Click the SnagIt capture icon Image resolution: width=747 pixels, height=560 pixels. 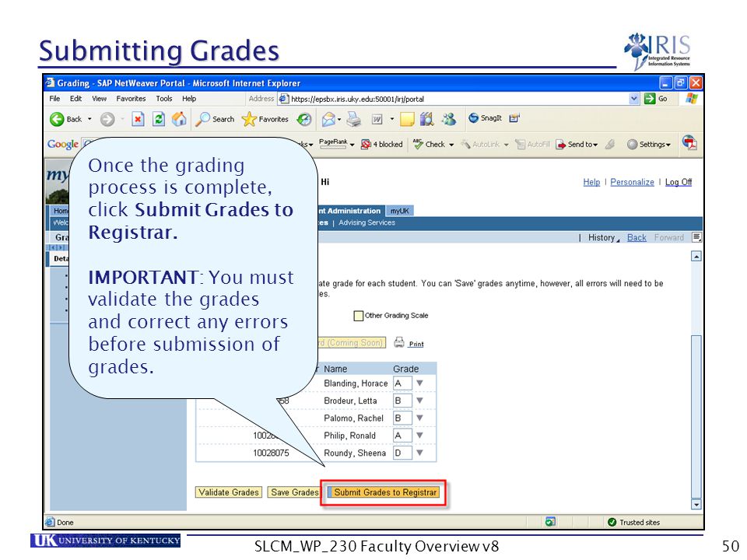473,118
